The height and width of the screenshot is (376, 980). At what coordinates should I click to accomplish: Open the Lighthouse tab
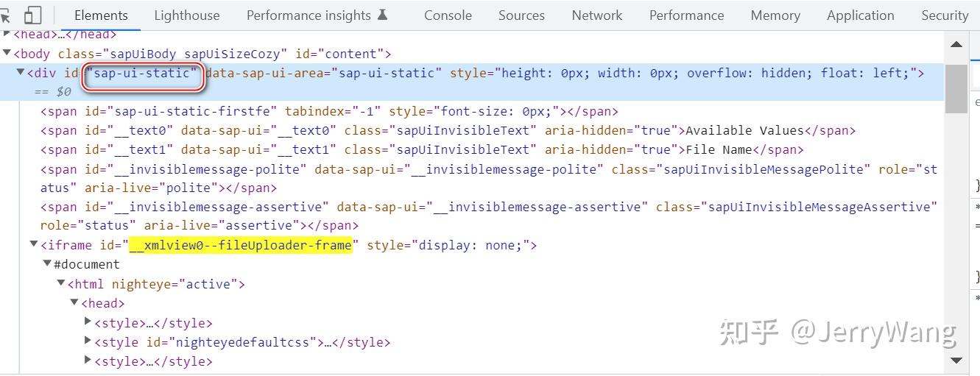(187, 15)
